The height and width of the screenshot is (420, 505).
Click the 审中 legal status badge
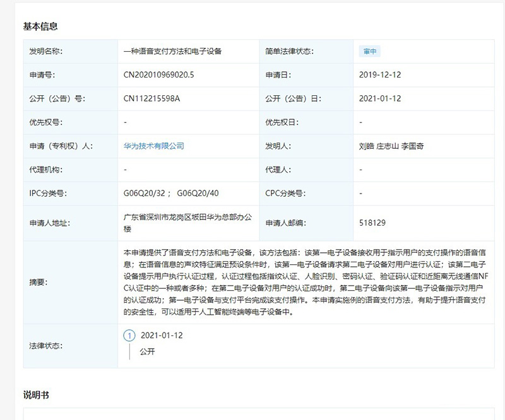tap(370, 52)
